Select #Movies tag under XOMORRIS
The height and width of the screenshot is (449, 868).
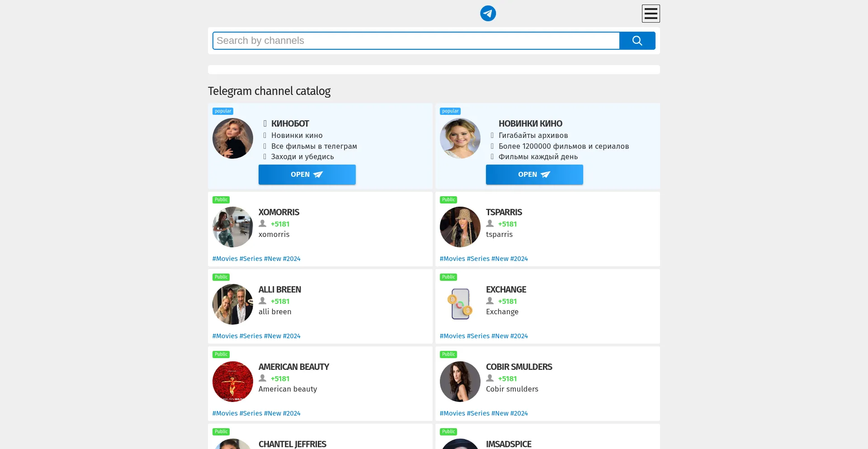[x=225, y=259]
